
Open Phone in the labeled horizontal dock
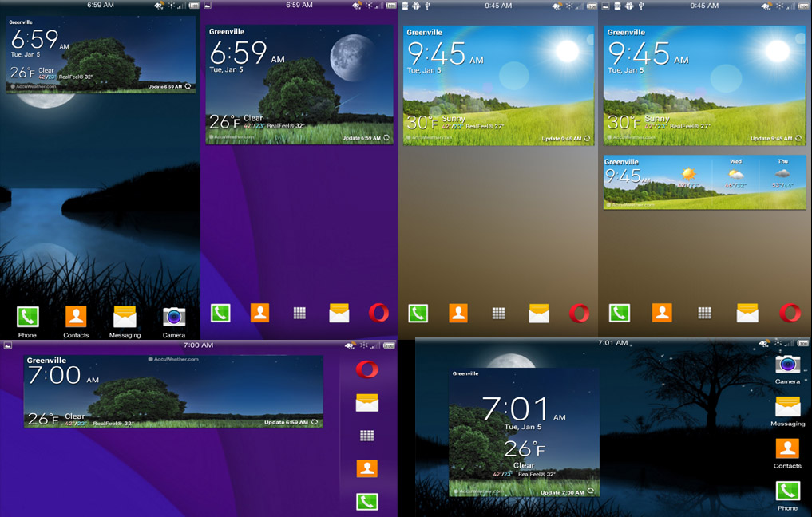(x=28, y=317)
